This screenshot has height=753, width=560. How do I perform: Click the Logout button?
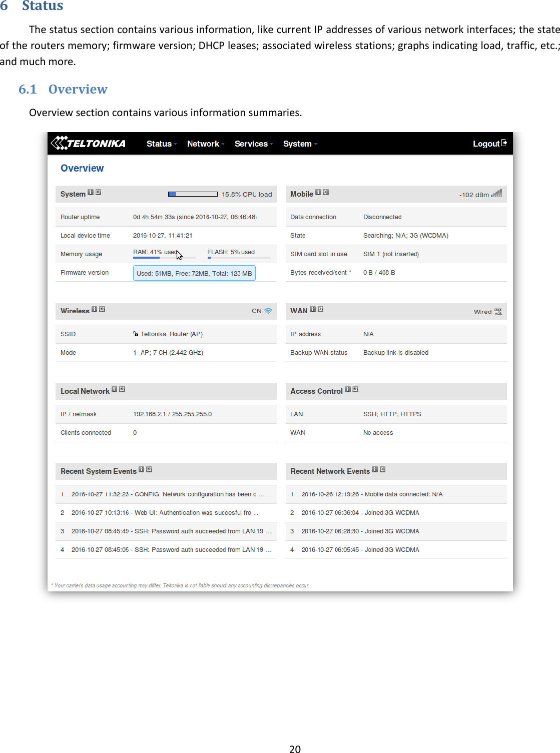pyautogui.click(x=486, y=144)
